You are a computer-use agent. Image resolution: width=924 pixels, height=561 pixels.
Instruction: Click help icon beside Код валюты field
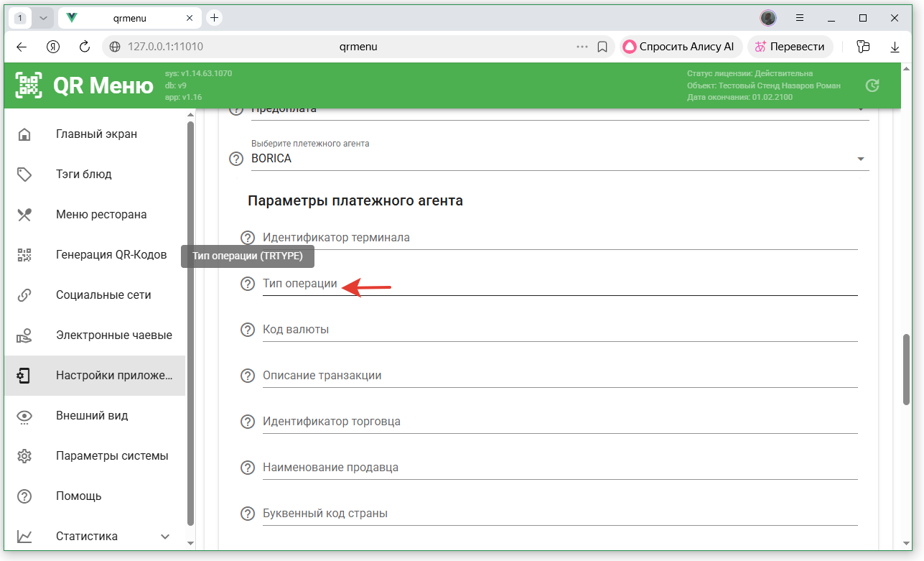point(248,330)
